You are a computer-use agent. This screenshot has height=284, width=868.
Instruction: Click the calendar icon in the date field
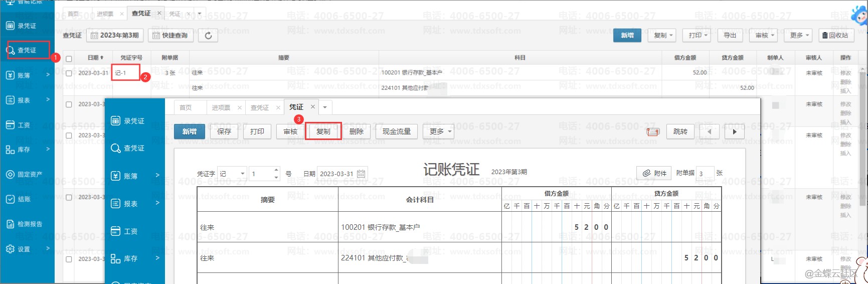pyautogui.click(x=361, y=174)
